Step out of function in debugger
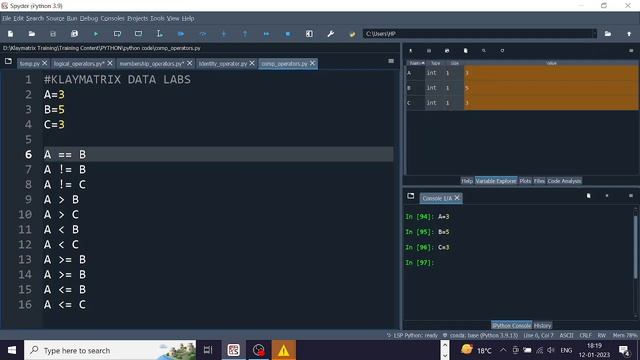 pos(245,34)
